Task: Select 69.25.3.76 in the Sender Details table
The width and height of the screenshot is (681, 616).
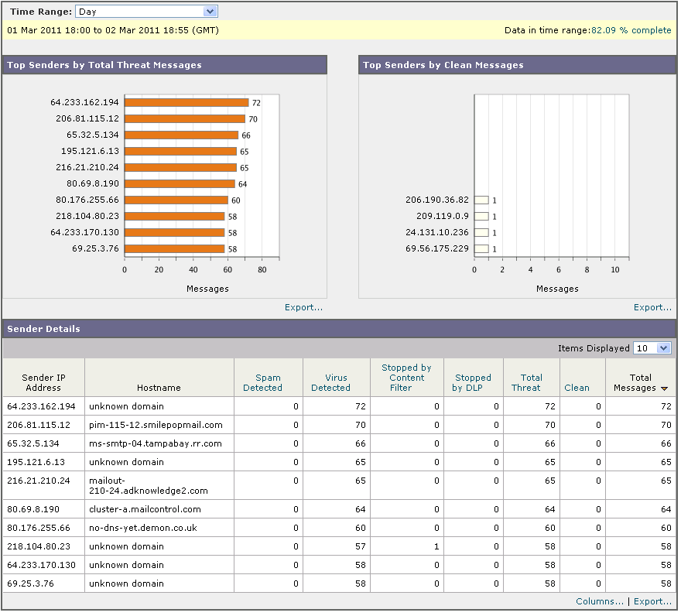Action: click(30, 583)
